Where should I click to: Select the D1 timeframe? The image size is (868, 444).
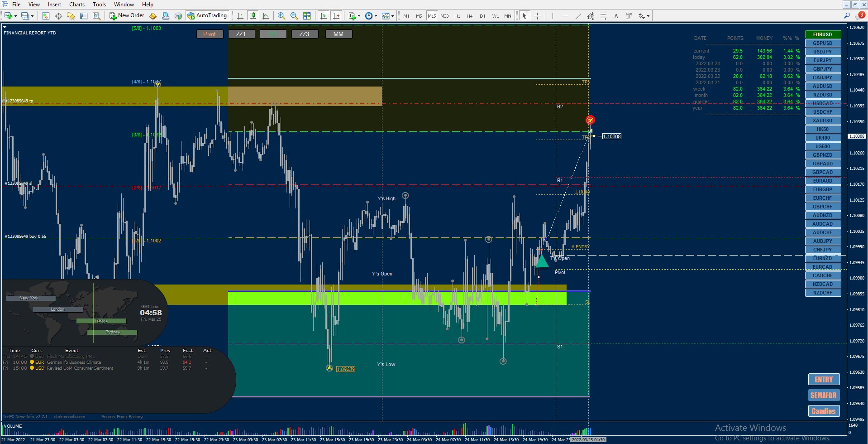click(482, 16)
